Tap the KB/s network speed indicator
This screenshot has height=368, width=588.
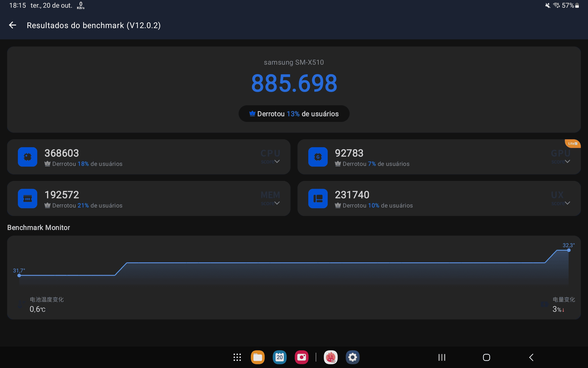point(81,5)
